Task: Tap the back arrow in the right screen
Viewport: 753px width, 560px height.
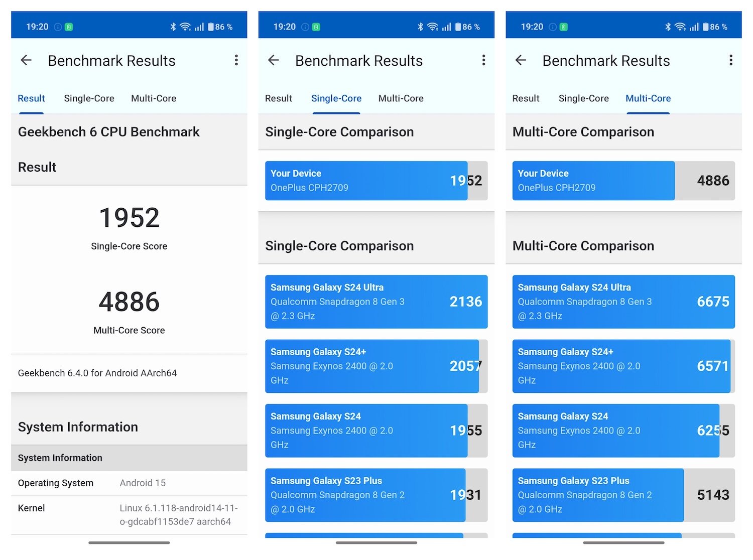Action: 521,61
